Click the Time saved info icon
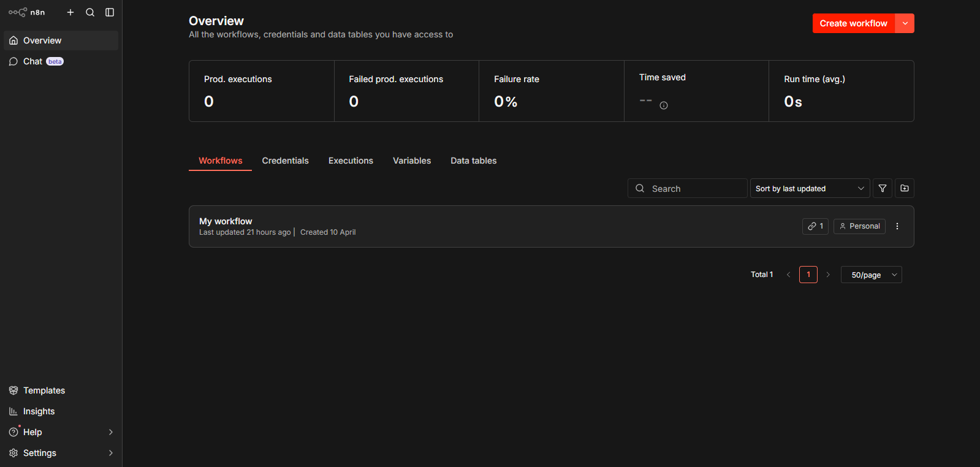Viewport: 980px width, 467px height. pos(664,105)
